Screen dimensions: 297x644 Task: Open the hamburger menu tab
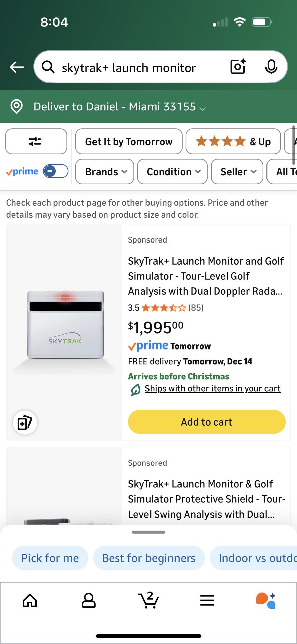coord(207,600)
